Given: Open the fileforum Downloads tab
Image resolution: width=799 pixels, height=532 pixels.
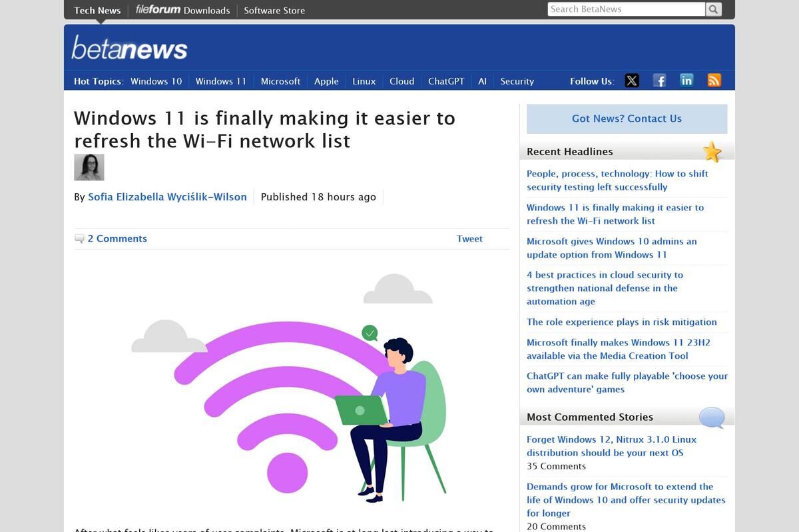Looking at the screenshot, I should tap(182, 10).
